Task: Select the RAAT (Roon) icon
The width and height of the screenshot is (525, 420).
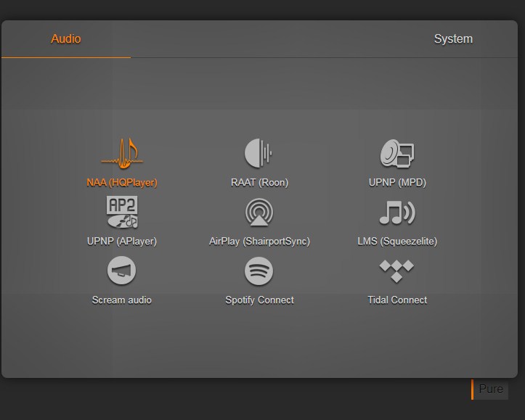Action: tap(259, 153)
